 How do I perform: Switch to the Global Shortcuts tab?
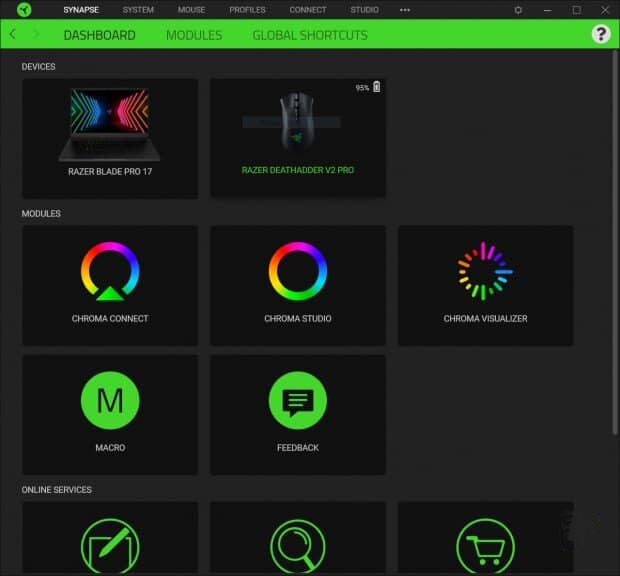310,35
